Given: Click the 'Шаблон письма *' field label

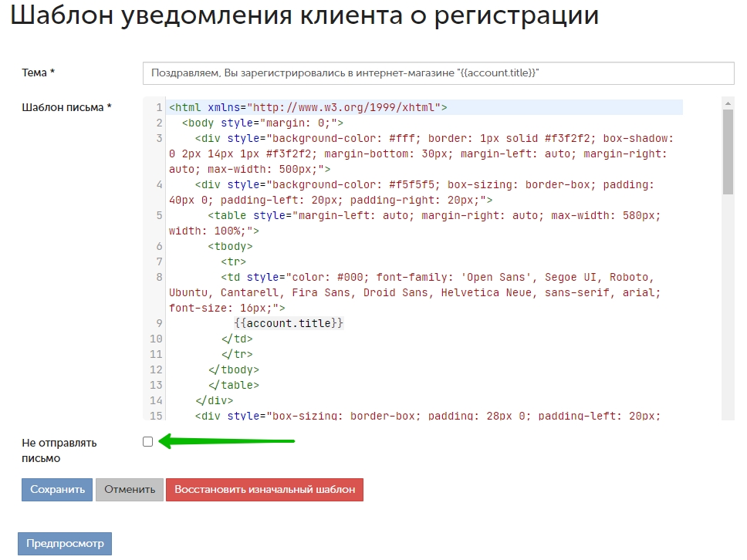Looking at the screenshot, I should point(66,108).
